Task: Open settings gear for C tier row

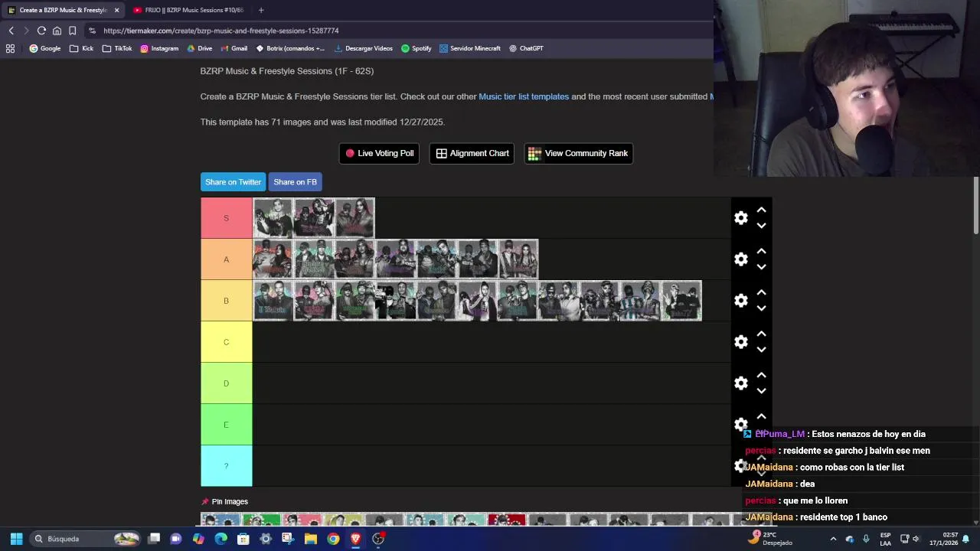Action: point(740,342)
